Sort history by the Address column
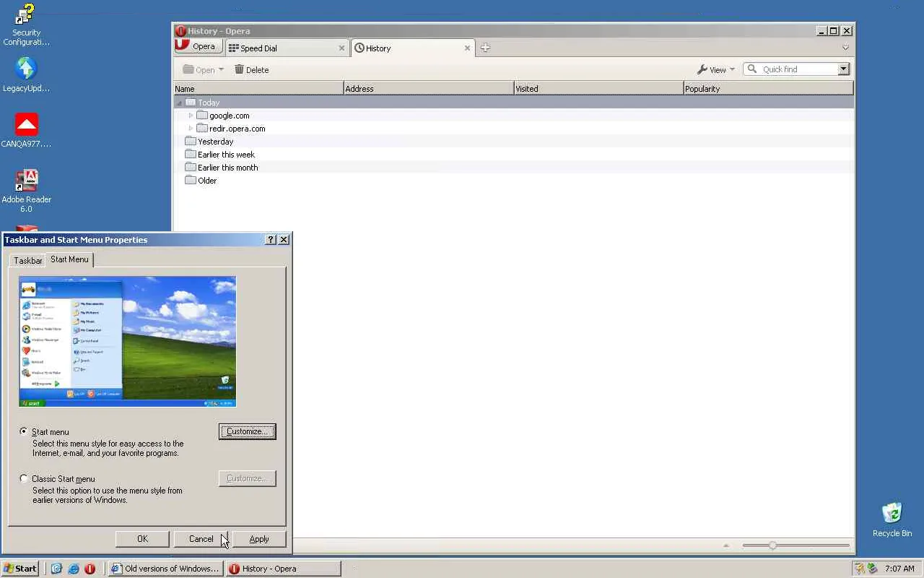This screenshot has height=578, width=924. [x=428, y=88]
